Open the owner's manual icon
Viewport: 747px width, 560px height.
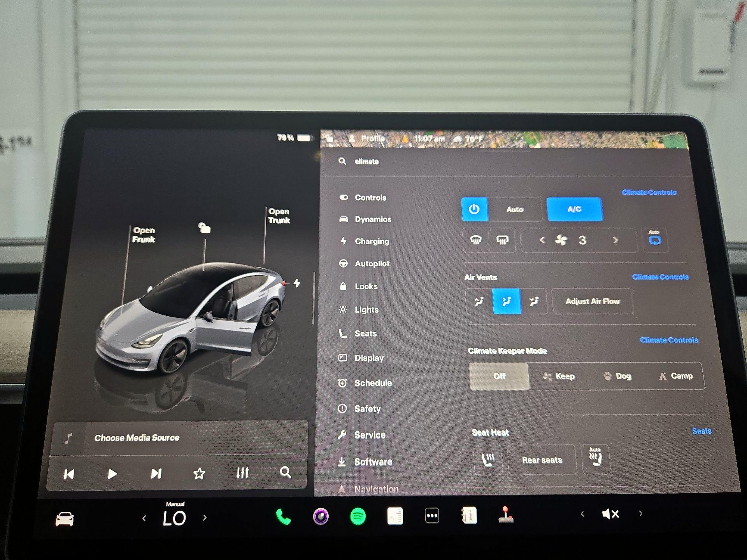469,515
